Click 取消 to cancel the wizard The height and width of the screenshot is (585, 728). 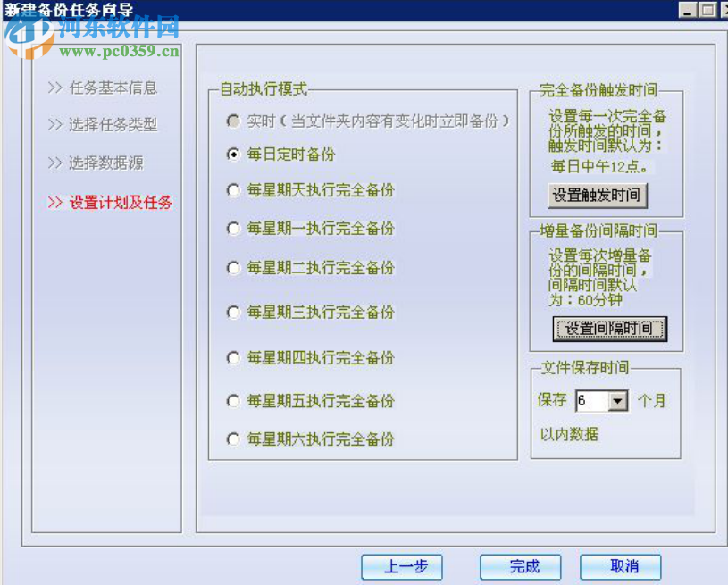(621, 566)
